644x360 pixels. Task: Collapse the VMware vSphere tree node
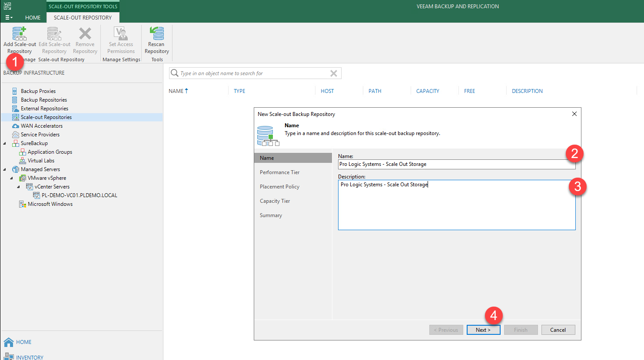coord(12,178)
